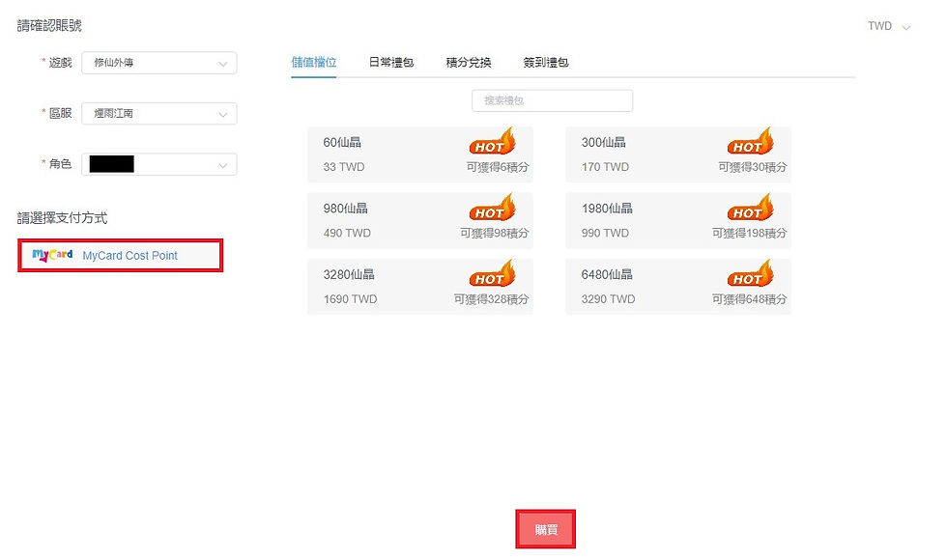The height and width of the screenshot is (560, 947).
Task: Switch to the 儲值檔位 tab
Action: [x=313, y=62]
